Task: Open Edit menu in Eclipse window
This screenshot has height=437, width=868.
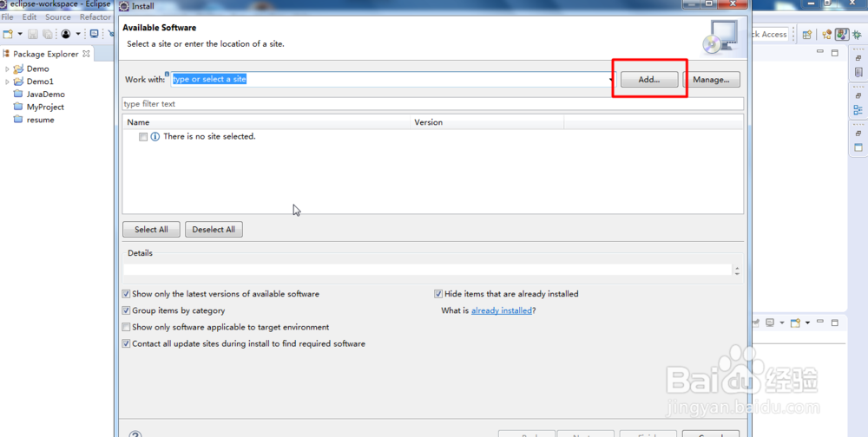Action: pos(30,17)
